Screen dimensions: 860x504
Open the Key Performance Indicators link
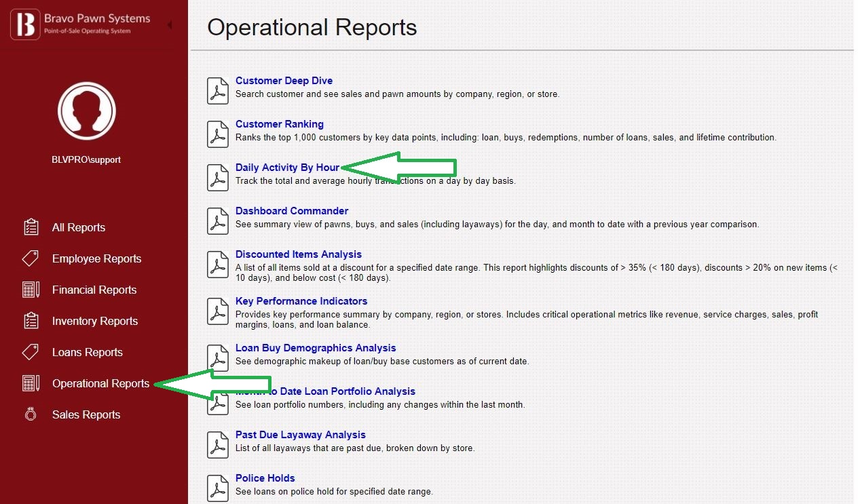click(301, 301)
